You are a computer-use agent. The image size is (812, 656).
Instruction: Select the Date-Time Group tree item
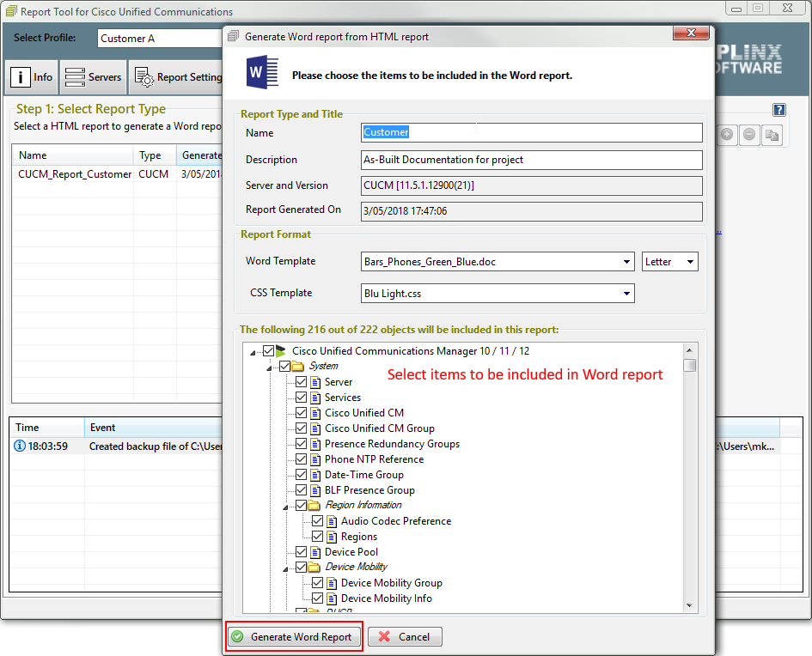[x=364, y=475]
